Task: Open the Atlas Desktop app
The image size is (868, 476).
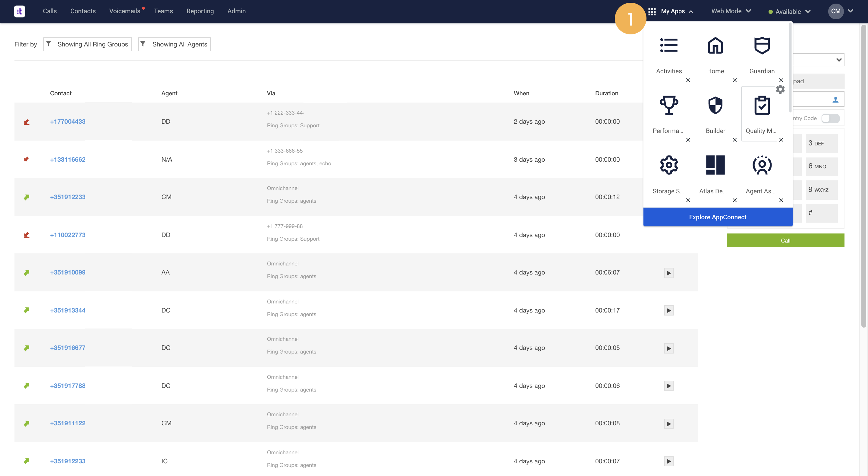Action: click(715, 174)
